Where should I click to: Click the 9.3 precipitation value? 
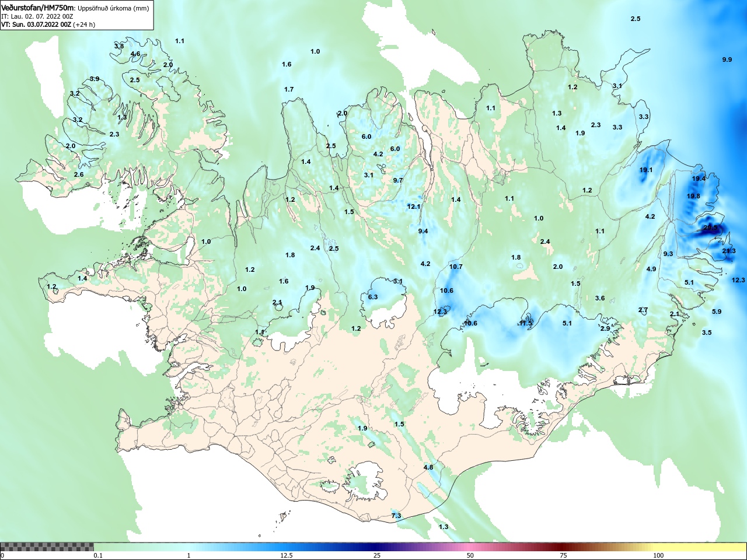668,254
